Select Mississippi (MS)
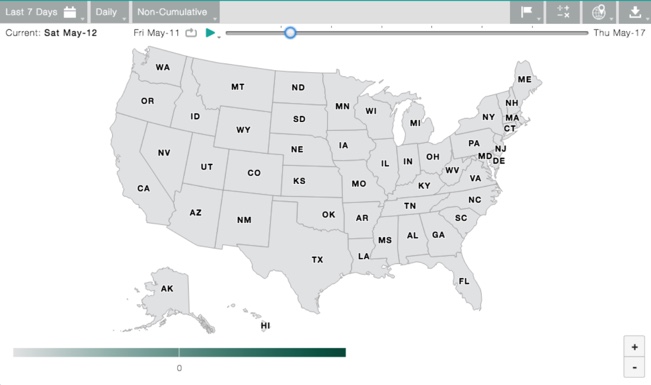 click(385, 240)
